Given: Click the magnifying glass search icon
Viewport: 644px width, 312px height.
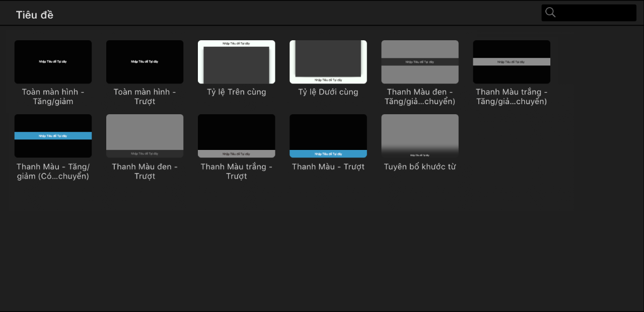Looking at the screenshot, I should pyautogui.click(x=550, y=13).
